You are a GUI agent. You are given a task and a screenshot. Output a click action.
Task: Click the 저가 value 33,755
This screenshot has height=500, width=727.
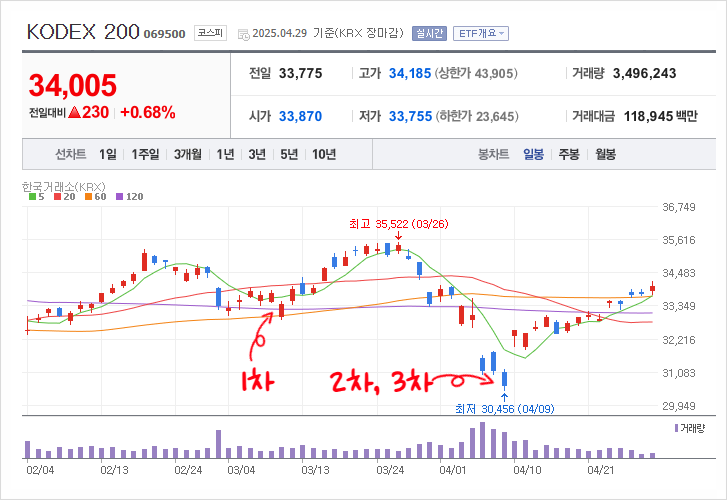[x=410, y=116]
